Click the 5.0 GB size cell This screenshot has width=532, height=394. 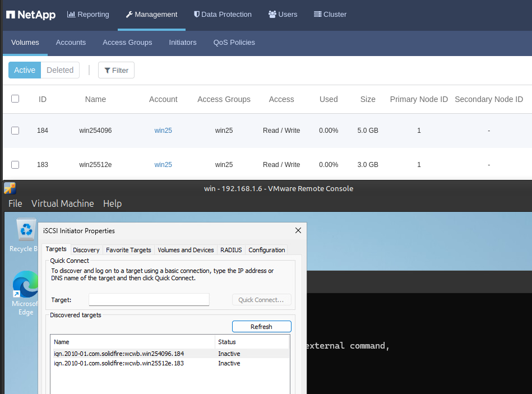(368, 131)
